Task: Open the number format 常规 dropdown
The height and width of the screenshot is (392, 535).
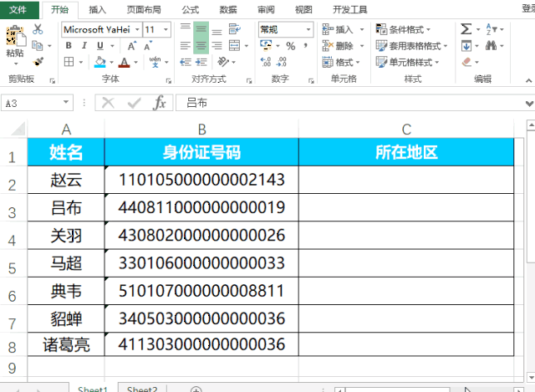Action: coord(308,30)
